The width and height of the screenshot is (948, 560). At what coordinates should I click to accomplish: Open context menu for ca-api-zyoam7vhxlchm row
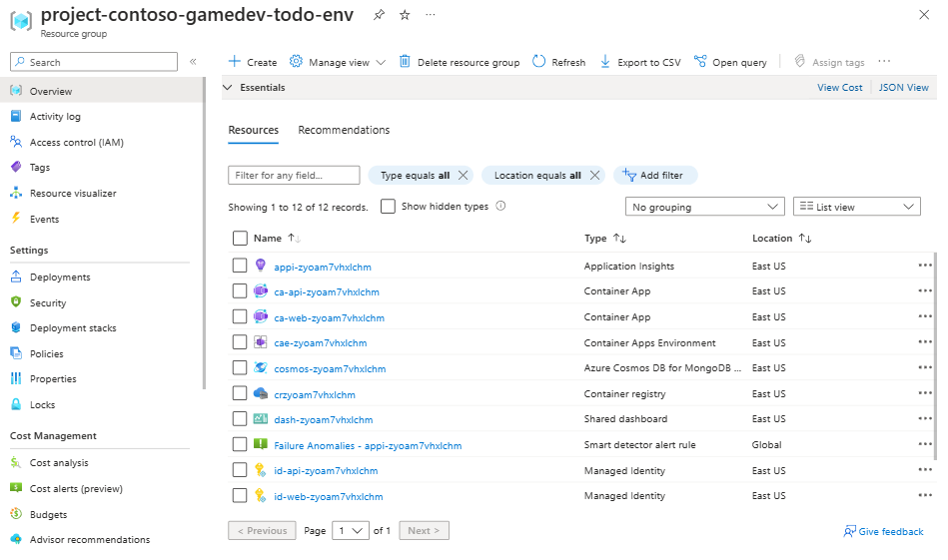[925, 290]
